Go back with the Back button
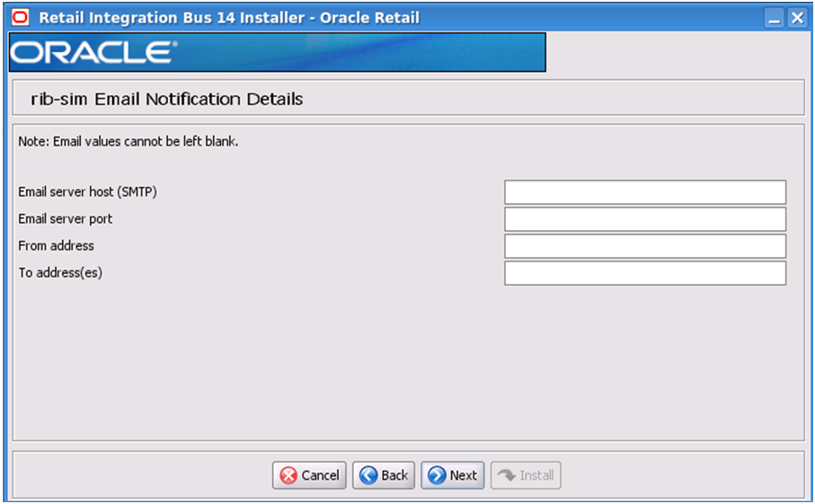The image size is (815, 504). [384, 475]
